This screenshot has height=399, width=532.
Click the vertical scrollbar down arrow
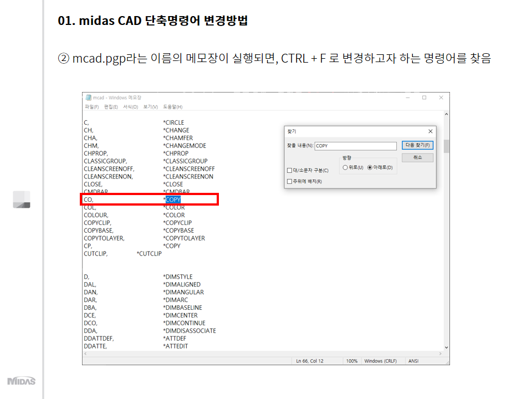(x=447, y=347)
